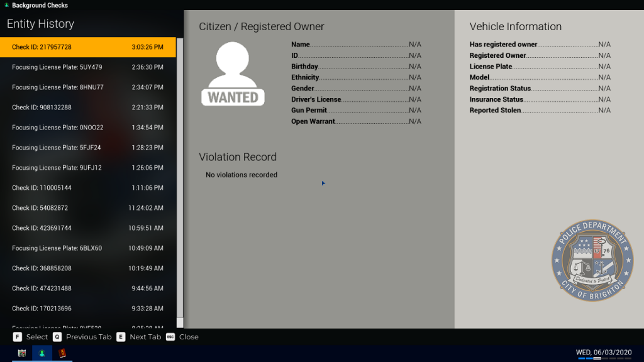Click the small blue arrow under Violation Record
Image resolution: width=644 pixels, height=362 pixels.
click(x=323, y=183)
